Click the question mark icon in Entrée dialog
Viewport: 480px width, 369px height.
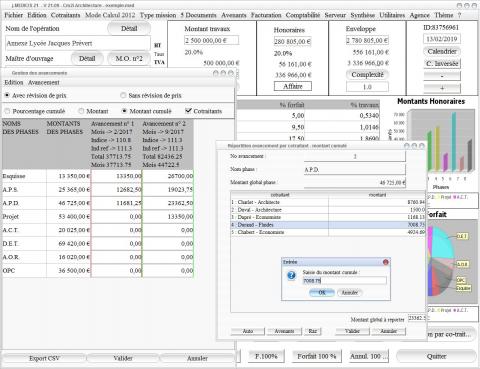291,276
